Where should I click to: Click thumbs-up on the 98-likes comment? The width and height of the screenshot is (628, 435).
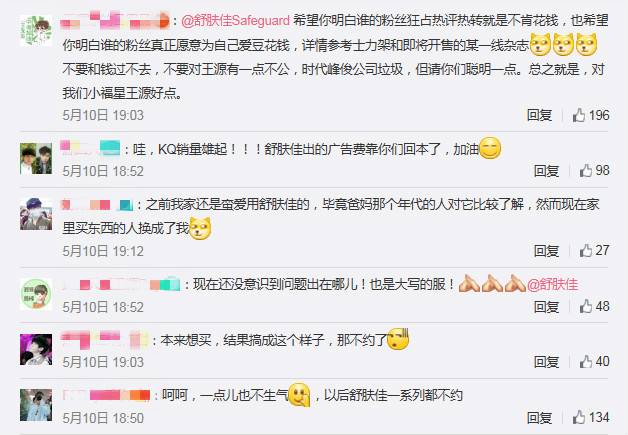[586, 171]
